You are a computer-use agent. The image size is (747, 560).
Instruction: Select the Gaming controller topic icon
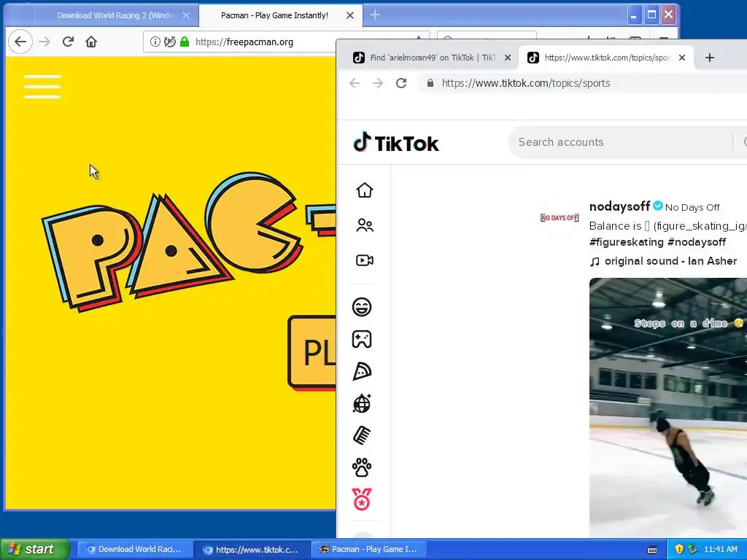362,340
